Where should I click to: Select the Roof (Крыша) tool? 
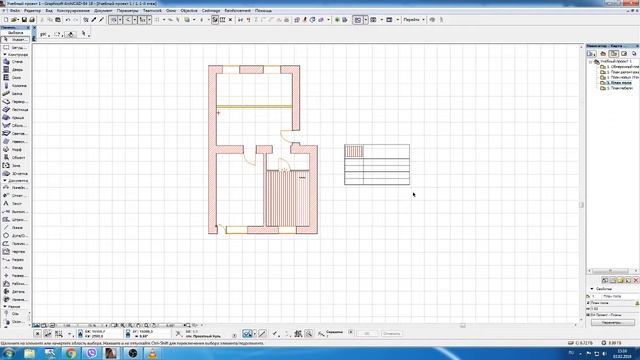[x=15, y=118]
